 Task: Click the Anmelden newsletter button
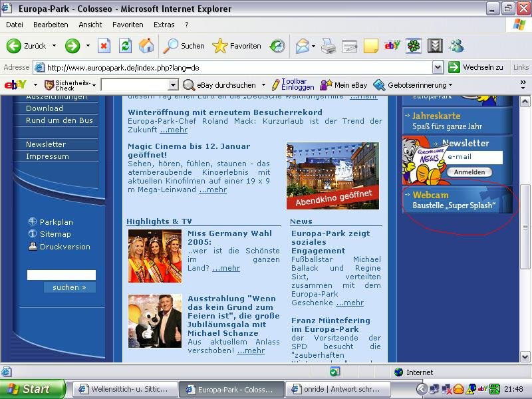point(469,172)
